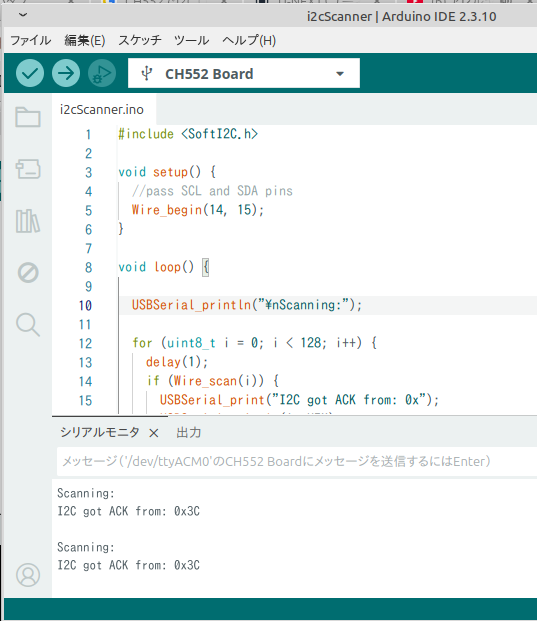Open the CH552 Board selector dropdown
Screen dimensions: 537x621
click(244, 73)
